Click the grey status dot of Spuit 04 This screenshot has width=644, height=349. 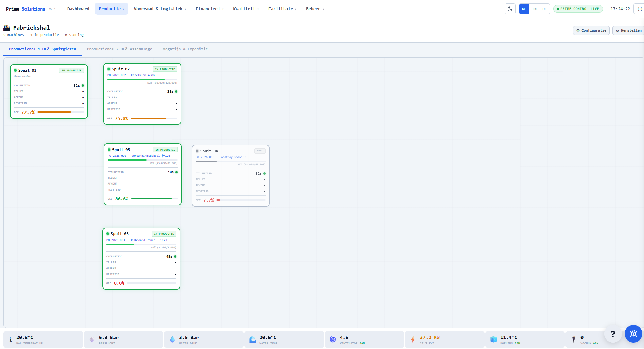pyautogui.click(x=197, y=151)
